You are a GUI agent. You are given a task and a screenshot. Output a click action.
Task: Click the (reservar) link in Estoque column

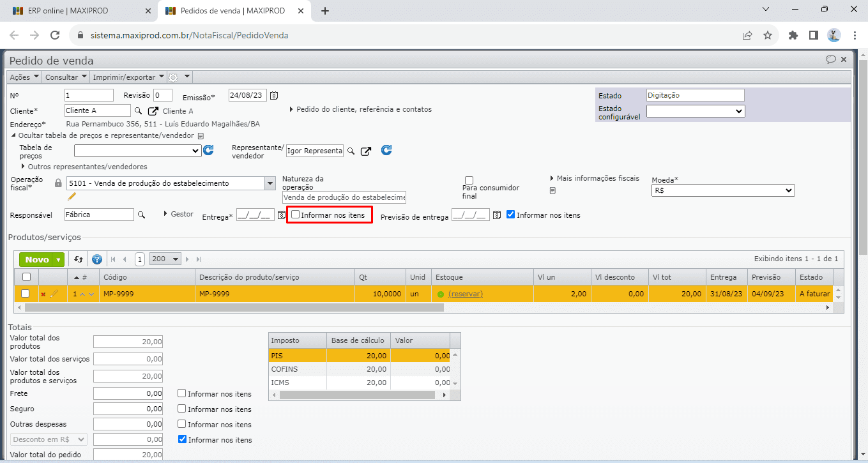coord(465,294)
